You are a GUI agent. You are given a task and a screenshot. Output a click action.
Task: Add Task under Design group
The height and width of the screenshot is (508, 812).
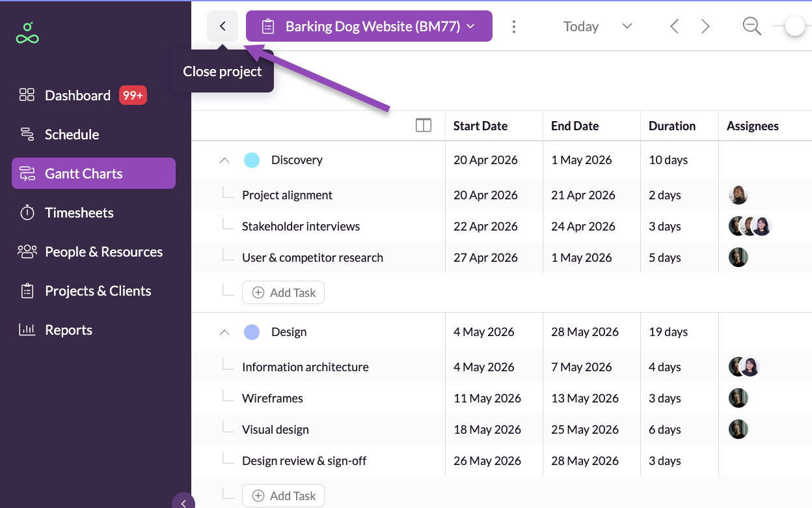pyautogui.click(x=283, y=496)
